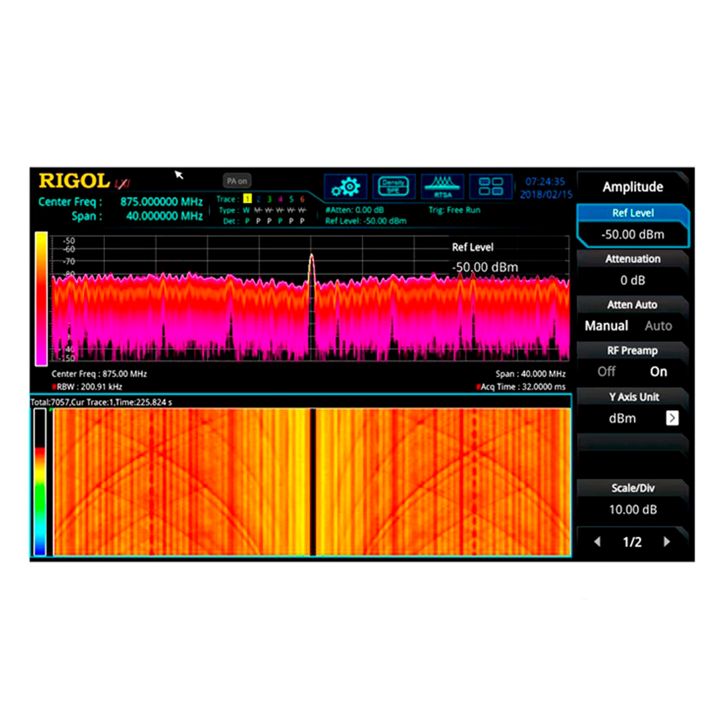Screen dimensions: 728x728
Task: Select the Ref Level menu item
Action: point(633,226)
